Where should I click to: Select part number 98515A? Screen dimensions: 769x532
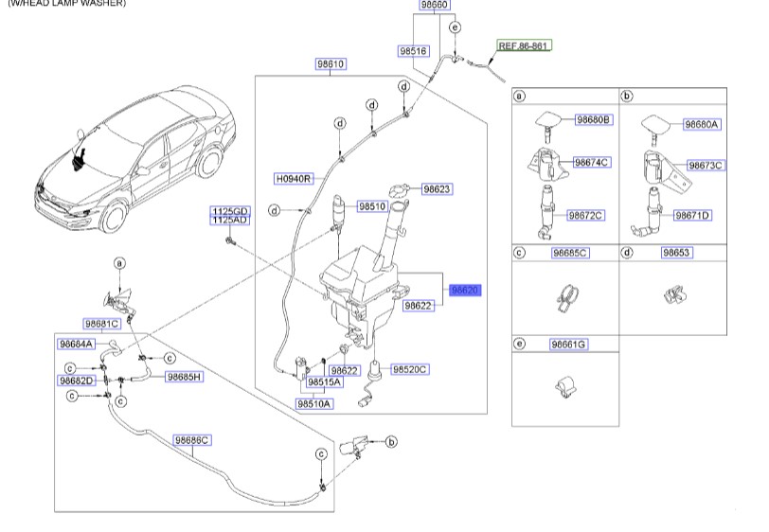click(324, 381)
